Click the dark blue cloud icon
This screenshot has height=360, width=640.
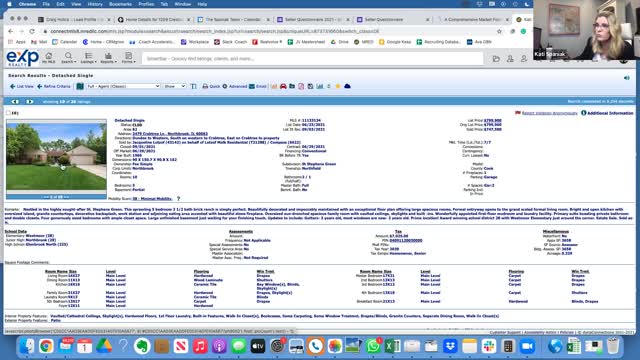coord(347,86)
